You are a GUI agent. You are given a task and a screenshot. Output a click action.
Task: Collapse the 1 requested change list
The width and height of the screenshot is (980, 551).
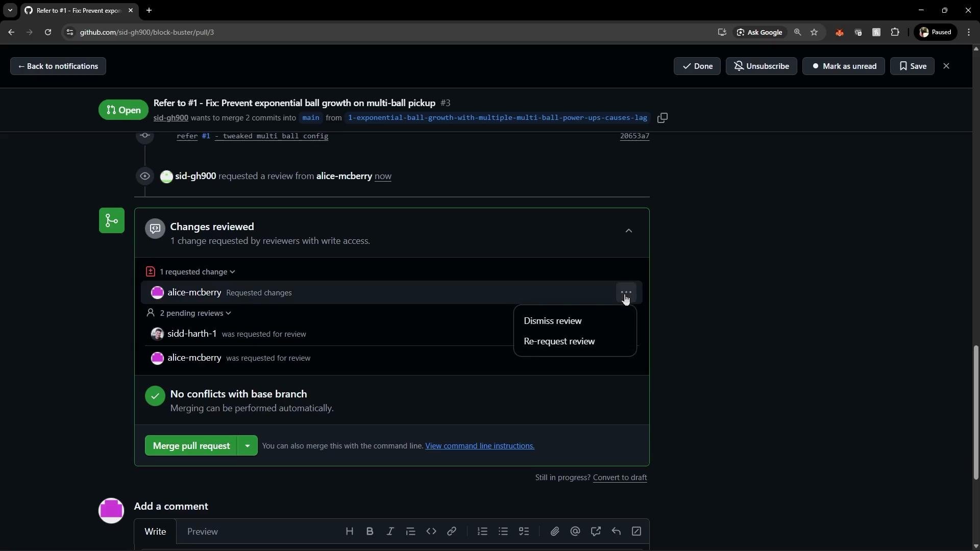[197, 272]
